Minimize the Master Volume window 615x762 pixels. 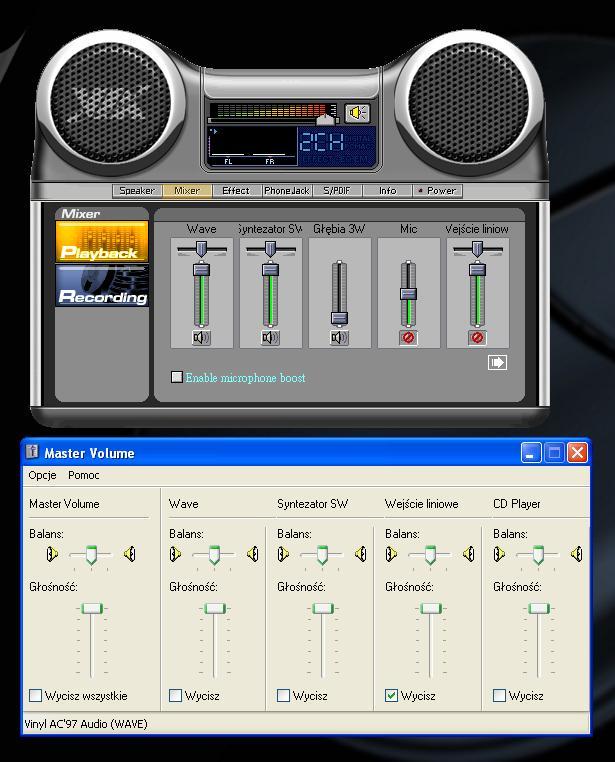(x=531, y=453)
